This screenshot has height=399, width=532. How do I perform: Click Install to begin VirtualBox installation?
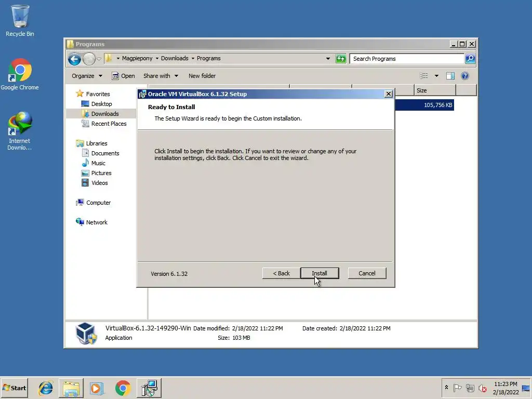pyautogui.click(x=320, y=273)
